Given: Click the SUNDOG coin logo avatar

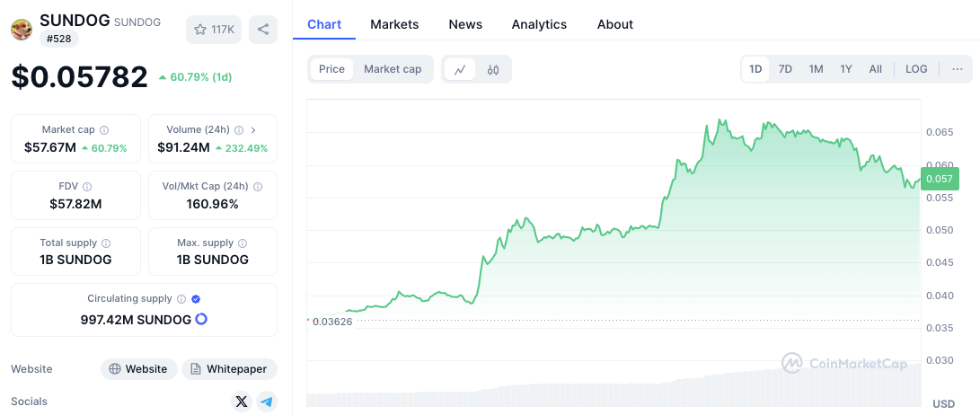Looking at the screenshot, I should pyautogui.click(x=22, y=30).
